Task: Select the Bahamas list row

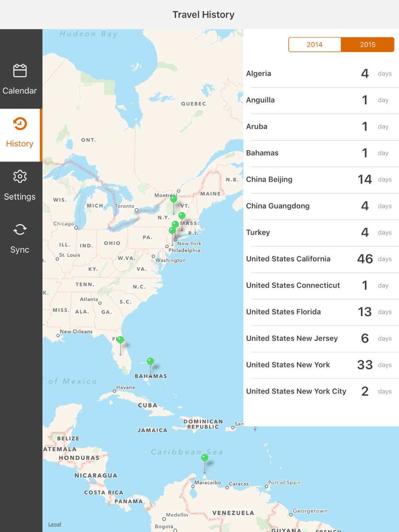Action: tap(321, 153)
